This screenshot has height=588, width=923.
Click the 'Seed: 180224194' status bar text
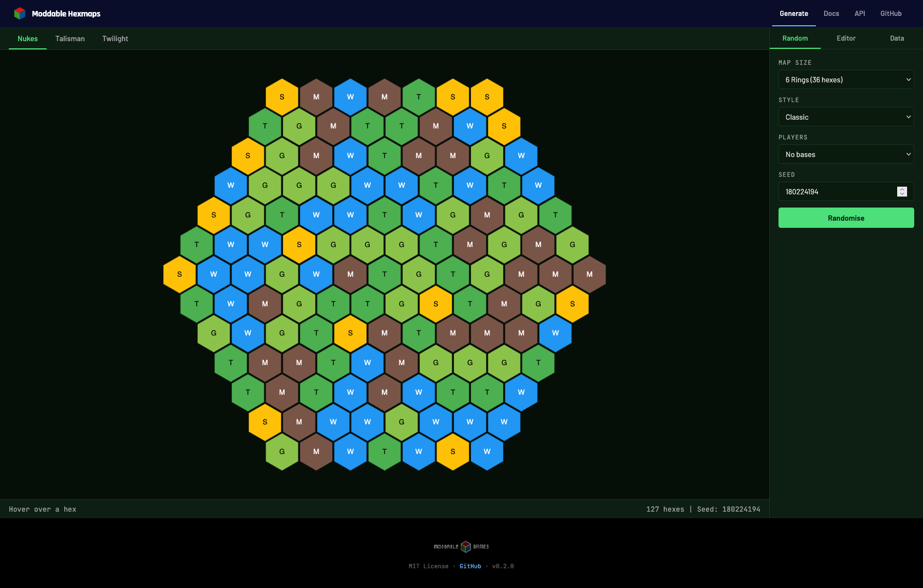tap(729, 509)
